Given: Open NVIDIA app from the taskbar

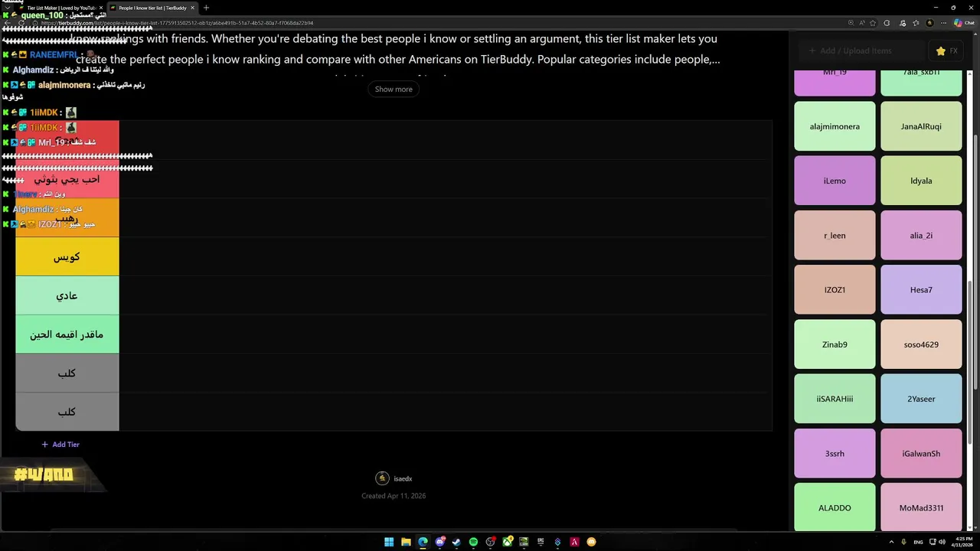Looking at the screenshot, I should [x=524, y=542].
